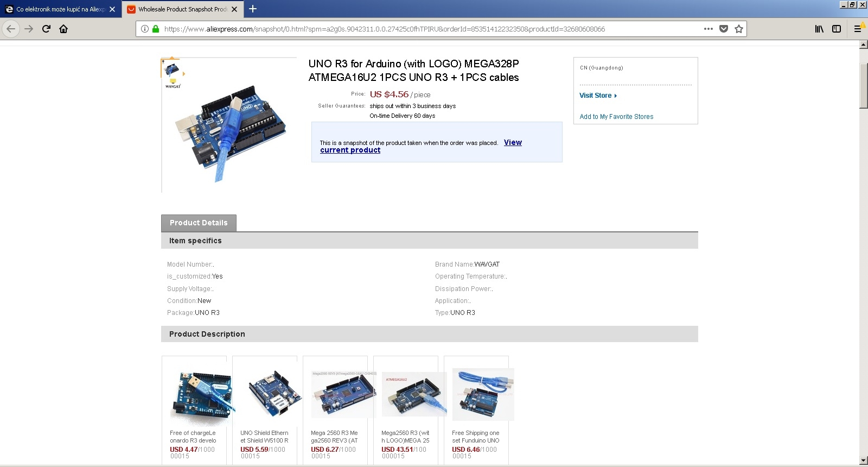Select the Wholesale Product Snapshot tab
The height and width of the screenshot is (467, 868).
[x=183, y=9]
